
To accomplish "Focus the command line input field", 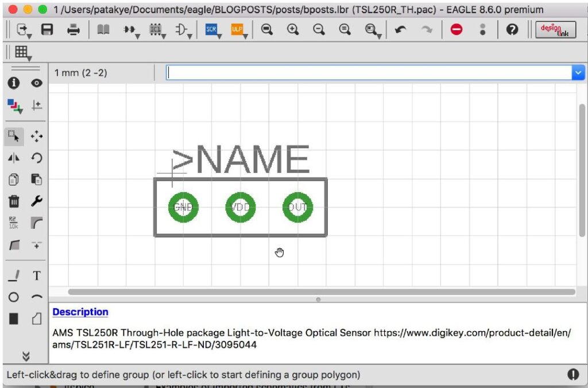I will click(369, 72).
